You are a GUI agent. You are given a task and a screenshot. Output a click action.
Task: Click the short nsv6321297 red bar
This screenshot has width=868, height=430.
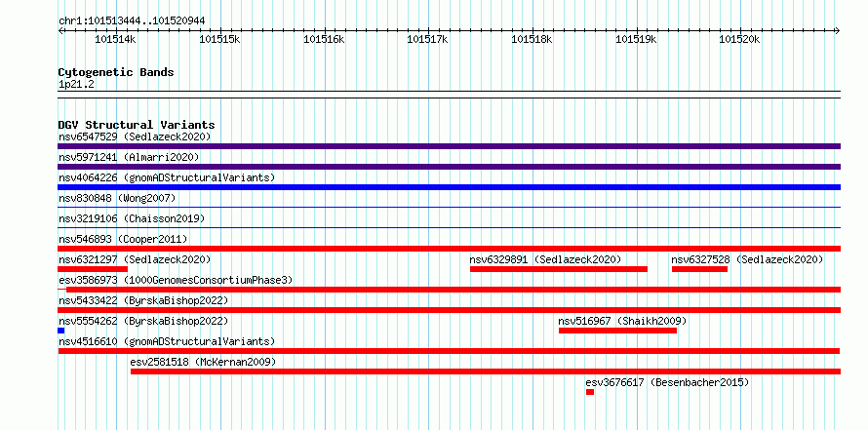pos(93,269)
